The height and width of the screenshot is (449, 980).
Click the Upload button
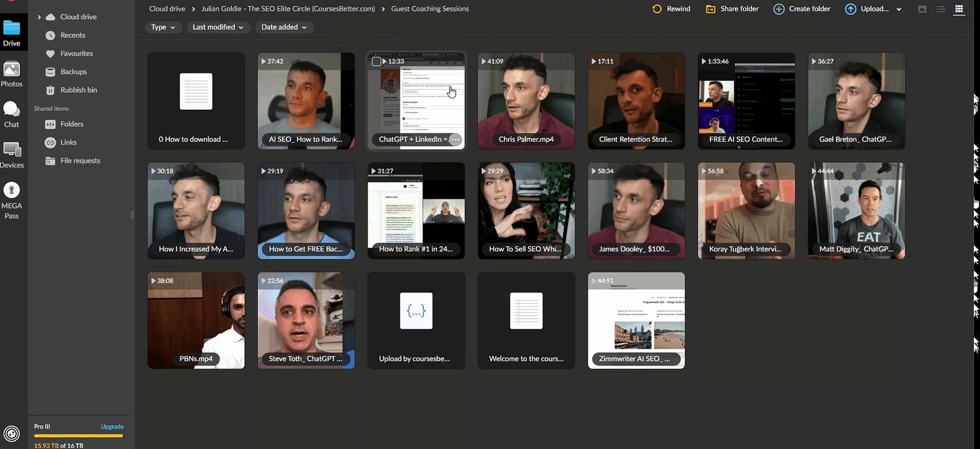click(x=866, y=9)
